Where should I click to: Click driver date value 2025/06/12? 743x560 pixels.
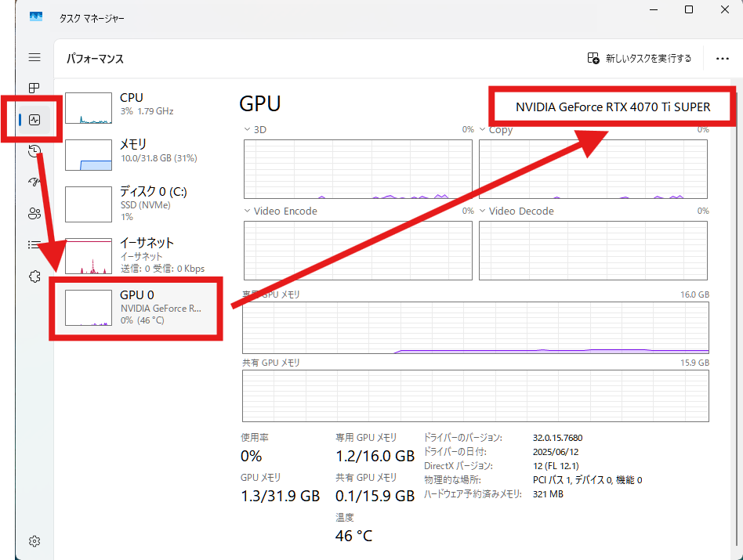556,452
